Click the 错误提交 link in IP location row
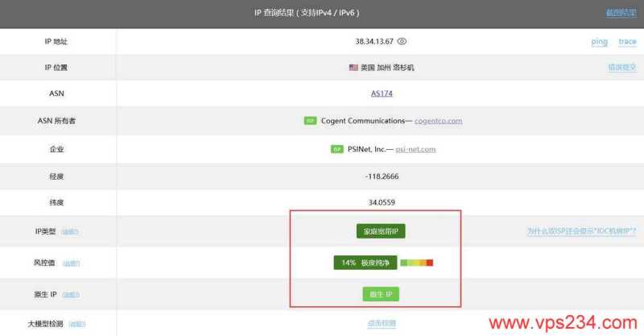This screenshot has height=336, width=644. pos(621,68)
